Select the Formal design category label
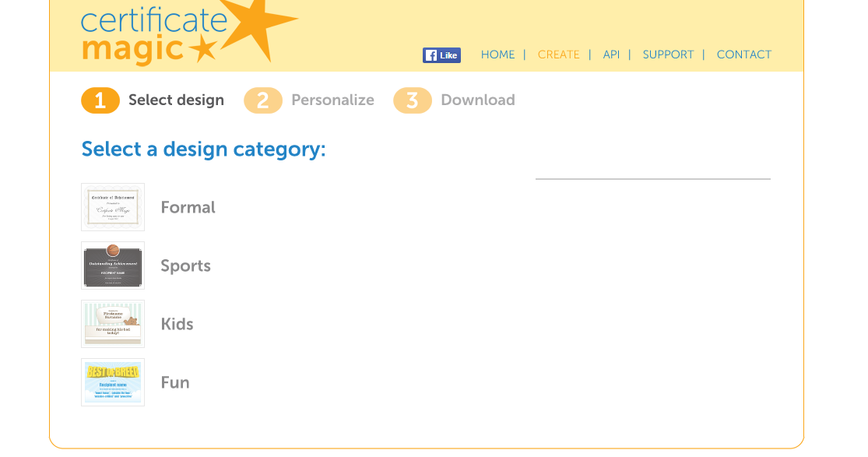The image size is (868, 457). tap(188, 207)
